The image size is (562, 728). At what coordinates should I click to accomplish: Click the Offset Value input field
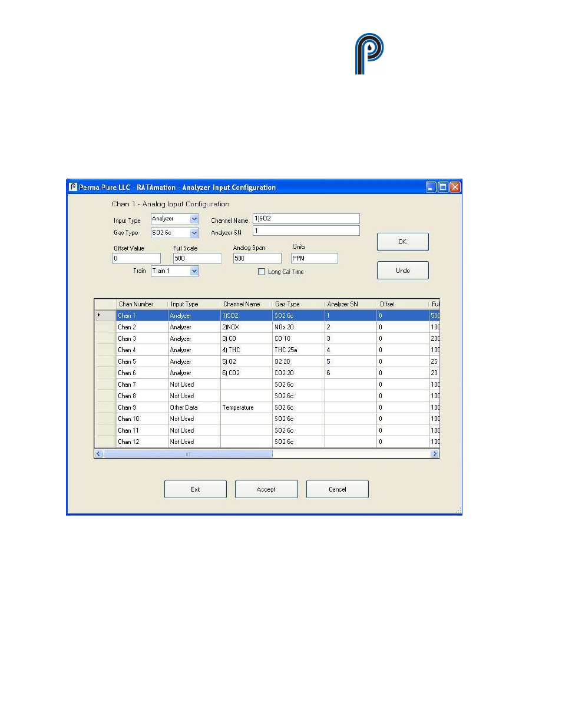pos(136,258)
